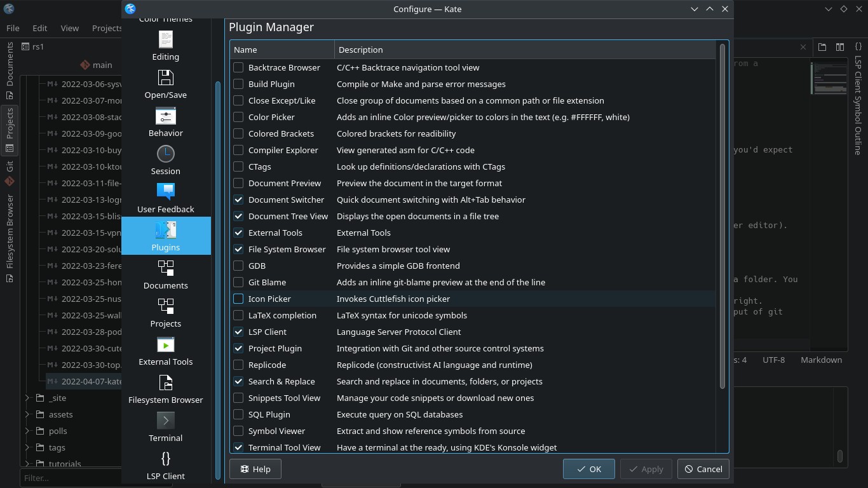This screenshot has width=868, height=488.
Task: Click the Cancel button
Action: (703, 469)
